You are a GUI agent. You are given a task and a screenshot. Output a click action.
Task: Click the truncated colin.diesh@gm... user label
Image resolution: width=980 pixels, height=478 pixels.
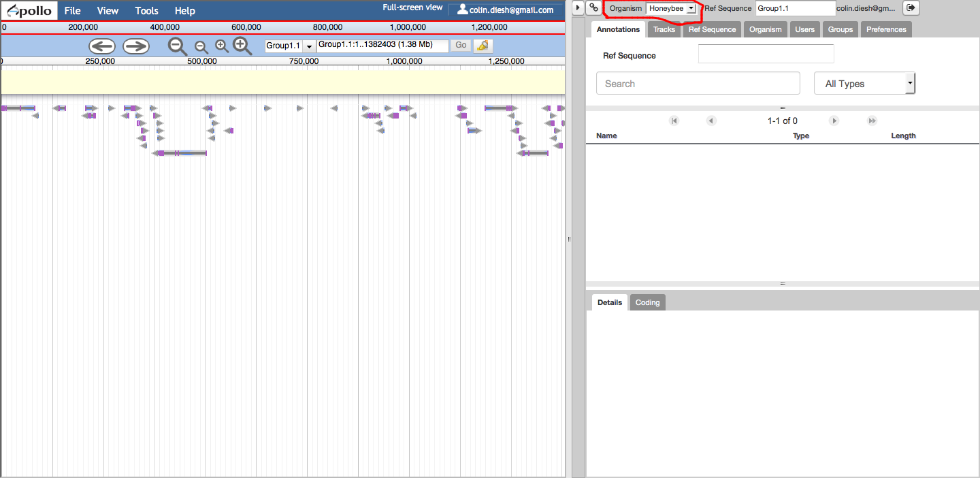[x=866, y=8]
